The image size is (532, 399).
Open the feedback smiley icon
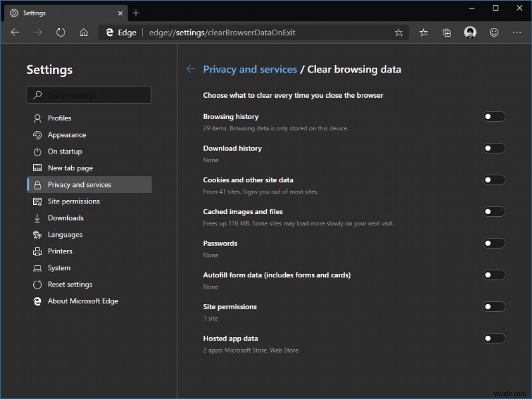pos(493,32)
